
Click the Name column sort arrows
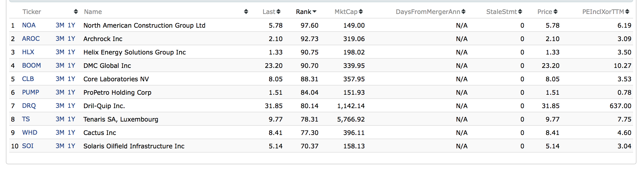click(x=246, y=12)
